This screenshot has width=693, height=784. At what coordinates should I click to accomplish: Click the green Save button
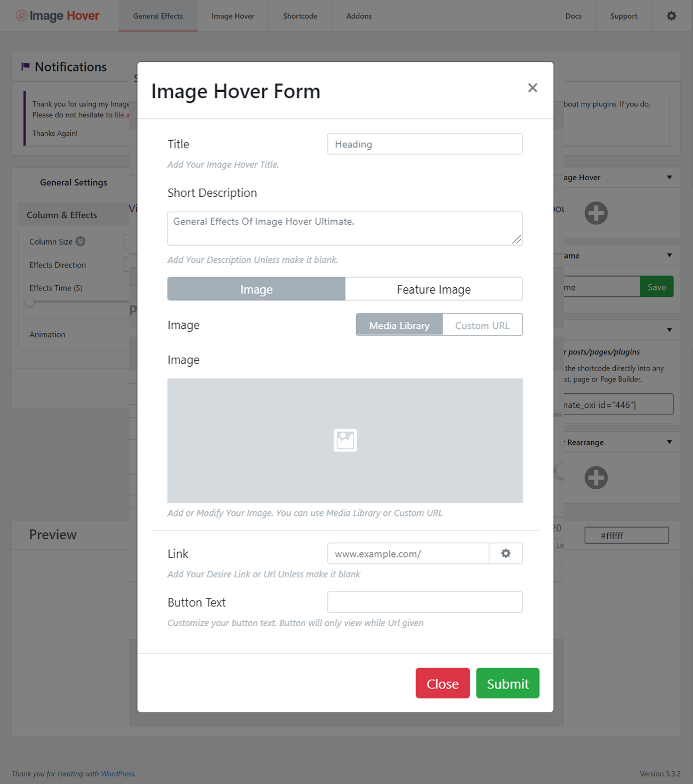coord(657,287)
